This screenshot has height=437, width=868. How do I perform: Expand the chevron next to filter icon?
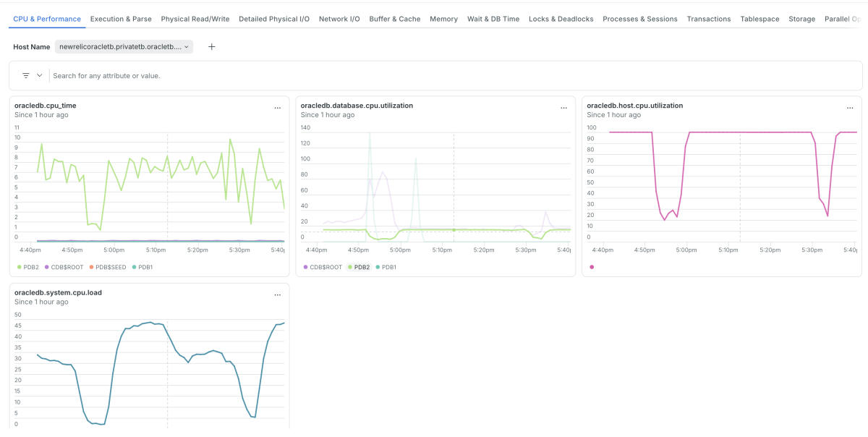40,75
